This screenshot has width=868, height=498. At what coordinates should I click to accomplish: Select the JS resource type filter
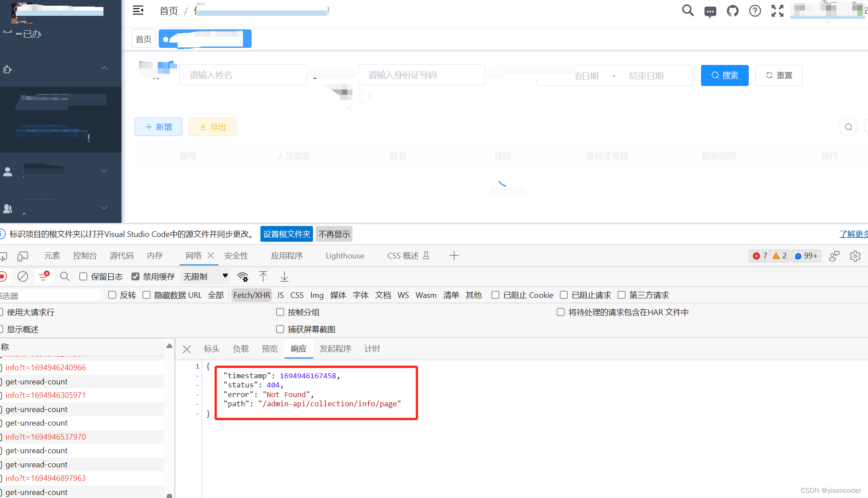pos(280,295)
